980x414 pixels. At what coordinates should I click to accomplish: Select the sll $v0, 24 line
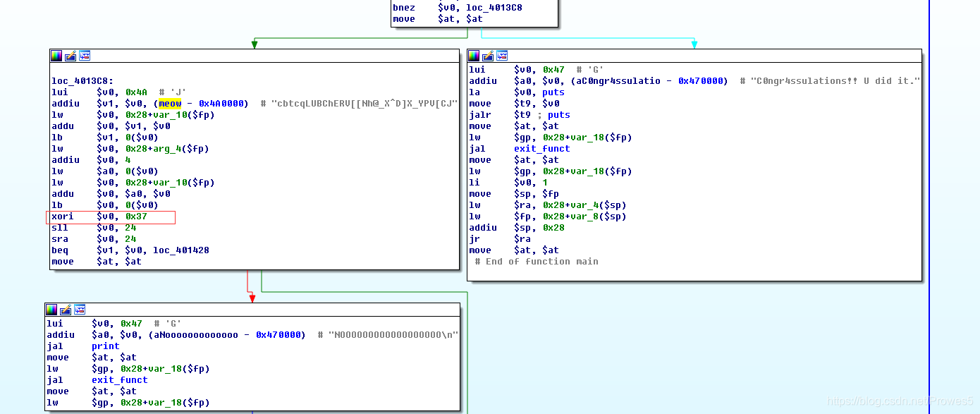[x=94, y=228]
